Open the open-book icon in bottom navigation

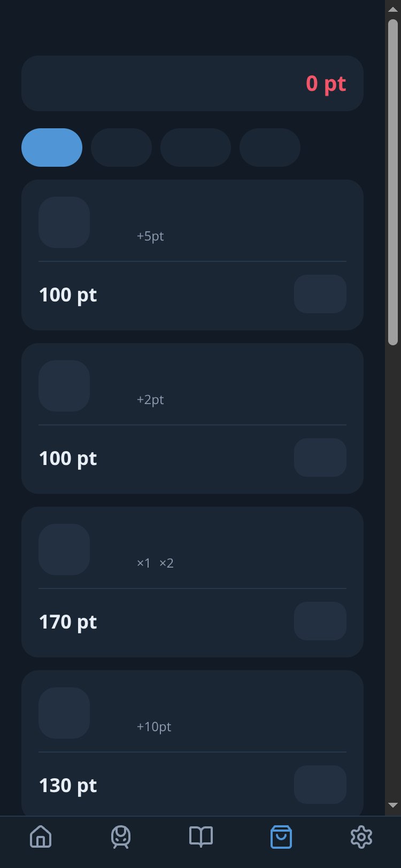click(201, 836)
